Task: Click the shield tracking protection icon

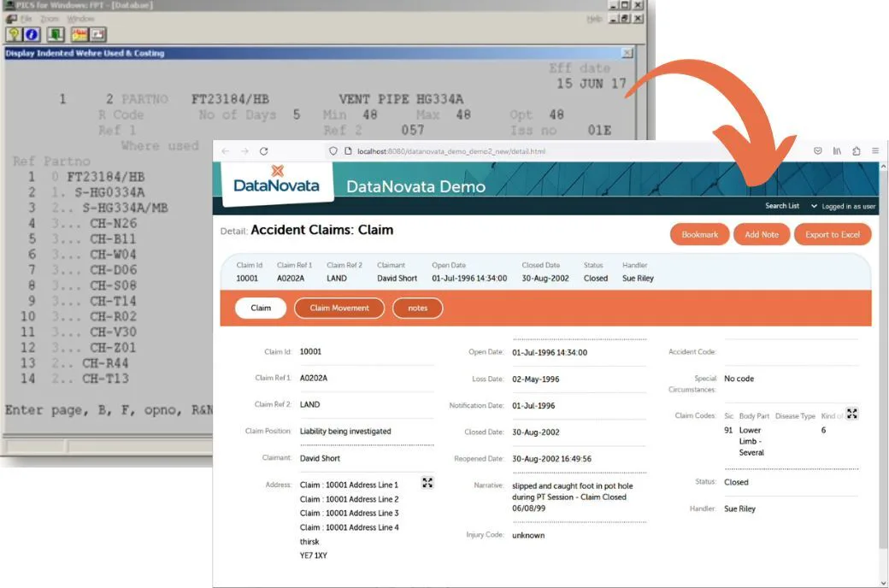Action: coord(333,150)
